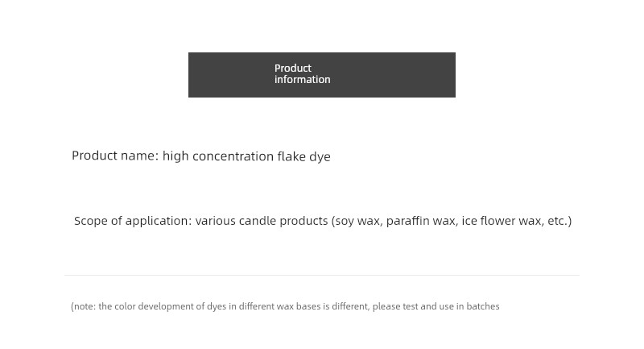This screenshot has width=644, height=349.
Task: Select the word "information" in the banner
Action: point(303,79)
